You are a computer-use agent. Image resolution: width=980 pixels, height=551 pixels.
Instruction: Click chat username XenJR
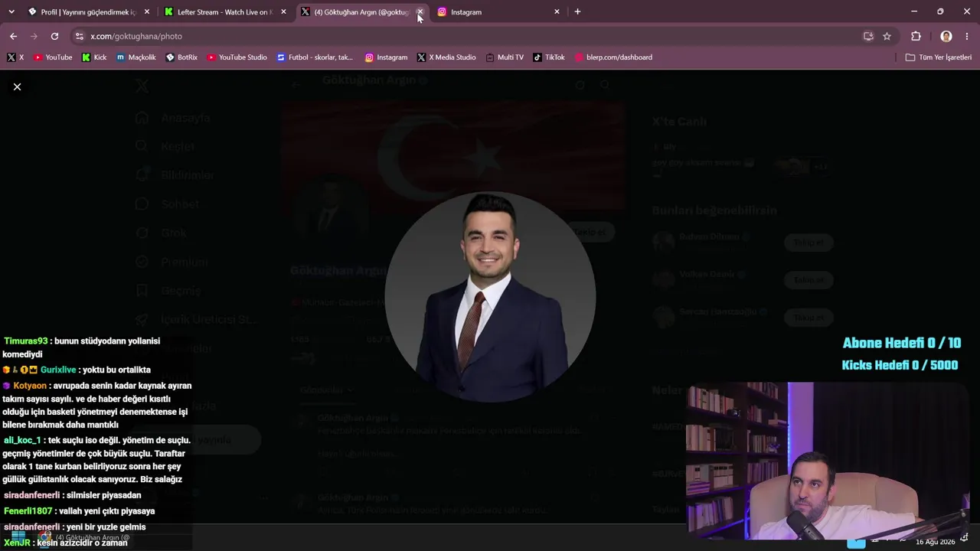17,543
